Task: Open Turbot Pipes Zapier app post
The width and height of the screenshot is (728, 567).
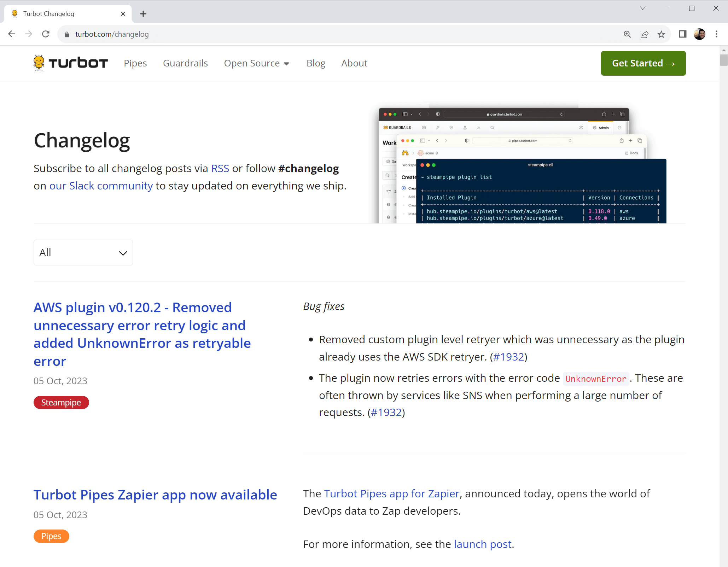Action: click(155, 495)
